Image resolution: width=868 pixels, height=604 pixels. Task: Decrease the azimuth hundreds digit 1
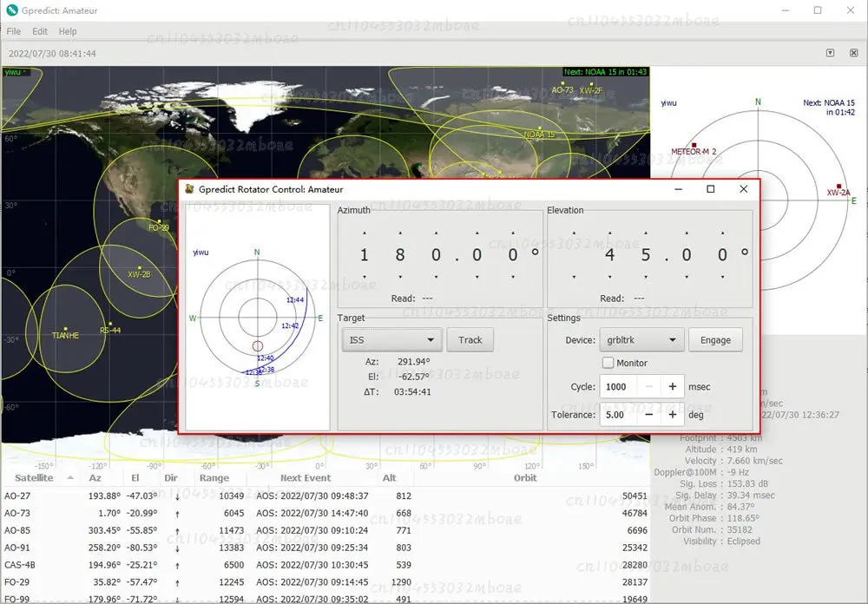365,277
